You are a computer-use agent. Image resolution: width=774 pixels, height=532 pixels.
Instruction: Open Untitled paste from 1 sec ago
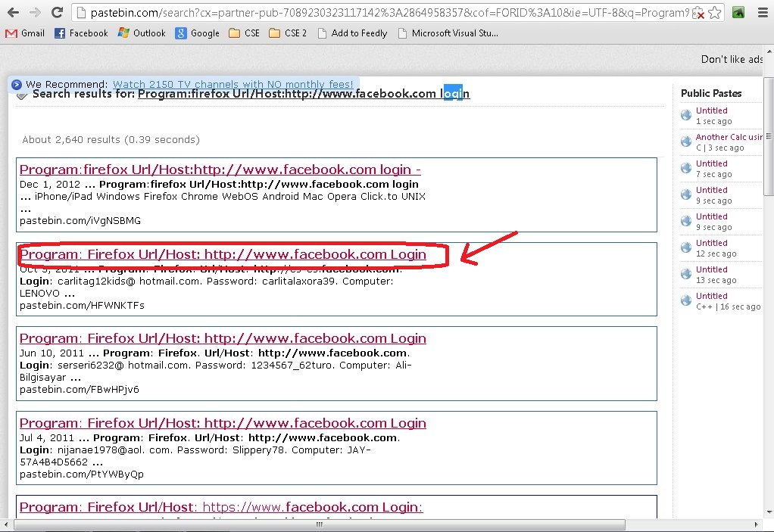(711, 110)
